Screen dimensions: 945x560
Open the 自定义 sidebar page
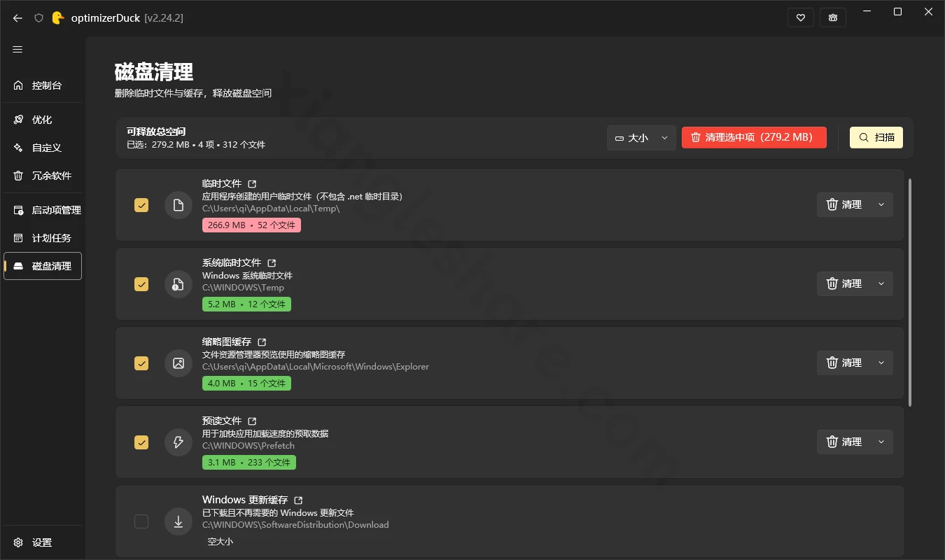click(43, 148)
